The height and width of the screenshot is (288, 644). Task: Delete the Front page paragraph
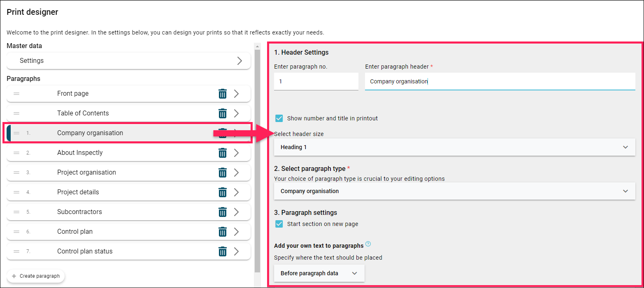223,94
